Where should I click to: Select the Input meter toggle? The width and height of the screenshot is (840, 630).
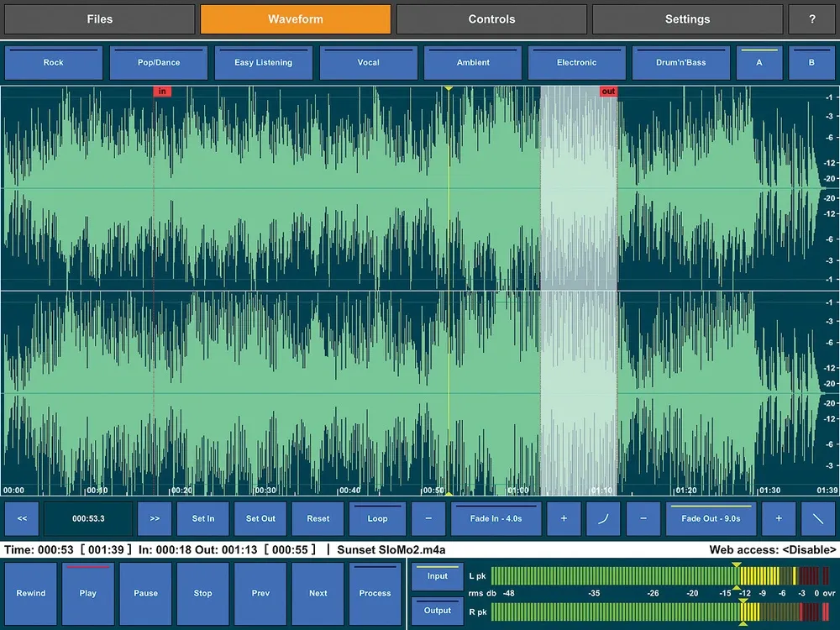coord(438,577)
